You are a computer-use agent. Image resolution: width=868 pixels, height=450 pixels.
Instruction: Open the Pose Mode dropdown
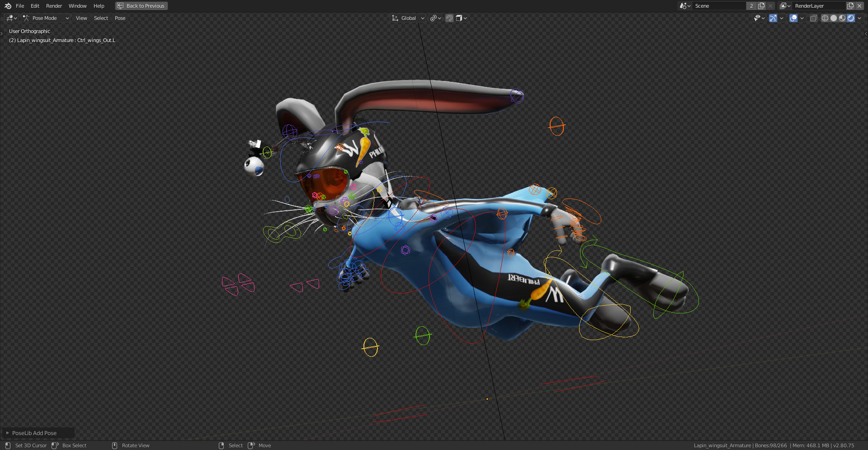46,18
